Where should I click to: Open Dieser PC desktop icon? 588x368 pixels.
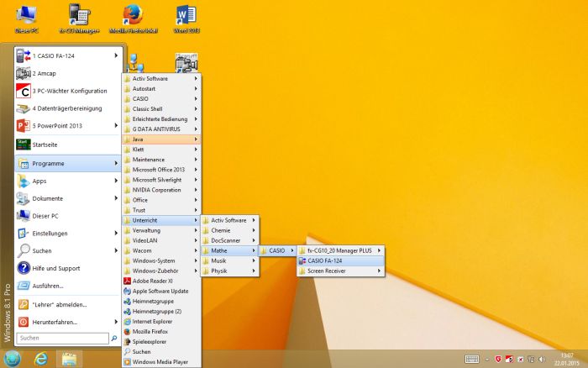[x=27, y=18]
